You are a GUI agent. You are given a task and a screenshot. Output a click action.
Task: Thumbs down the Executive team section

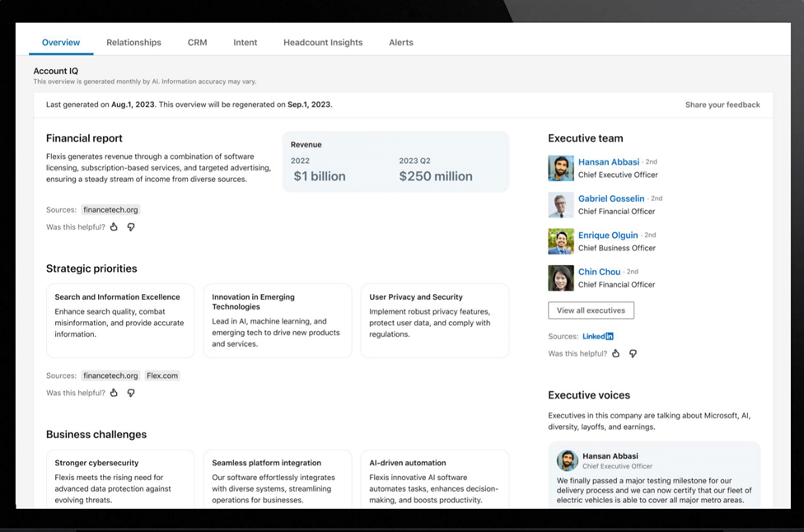pyautogui.click(x=633, y=354)
